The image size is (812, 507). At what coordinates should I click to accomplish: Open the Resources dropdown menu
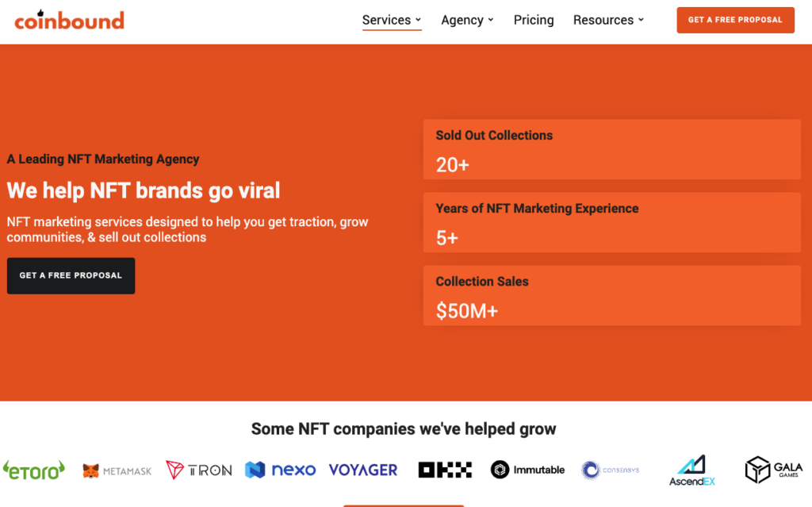point(608,20)
